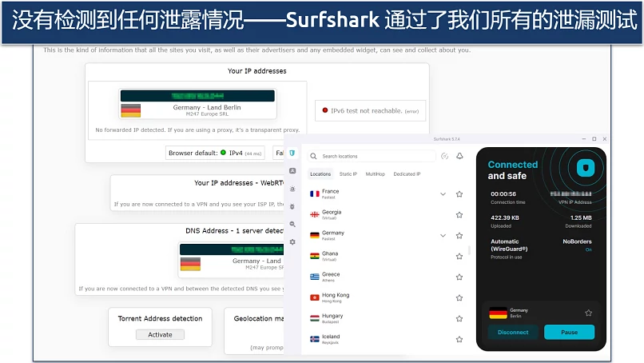Expand the France server list
The width and height of the screenshot is (644, 363).
pos(443,194)
